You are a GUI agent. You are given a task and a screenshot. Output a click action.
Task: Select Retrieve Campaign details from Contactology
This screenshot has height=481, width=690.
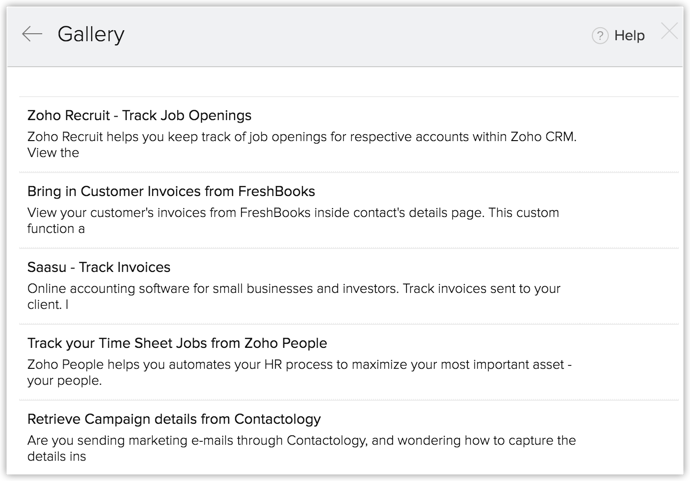[x=174, y=419]
